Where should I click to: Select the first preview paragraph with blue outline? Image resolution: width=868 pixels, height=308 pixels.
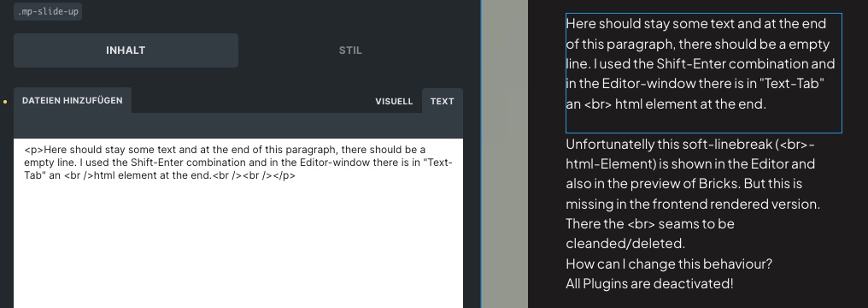point(704,73)
